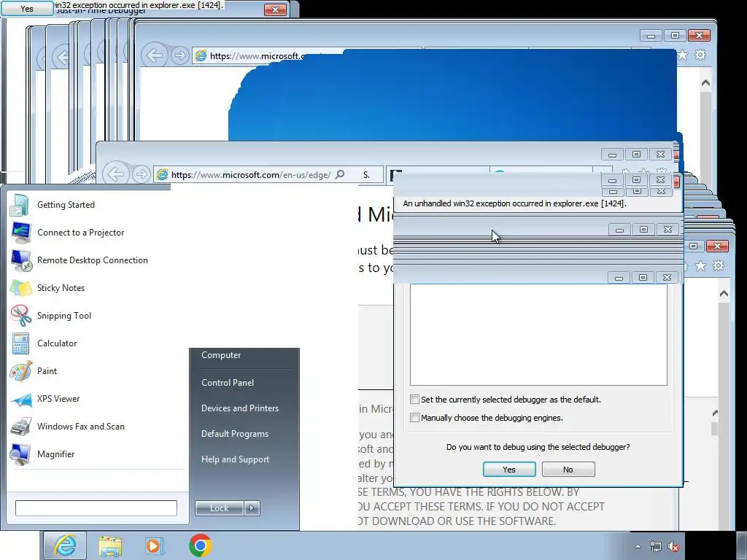Click the network icon in system tray

[x=656, y=547]
